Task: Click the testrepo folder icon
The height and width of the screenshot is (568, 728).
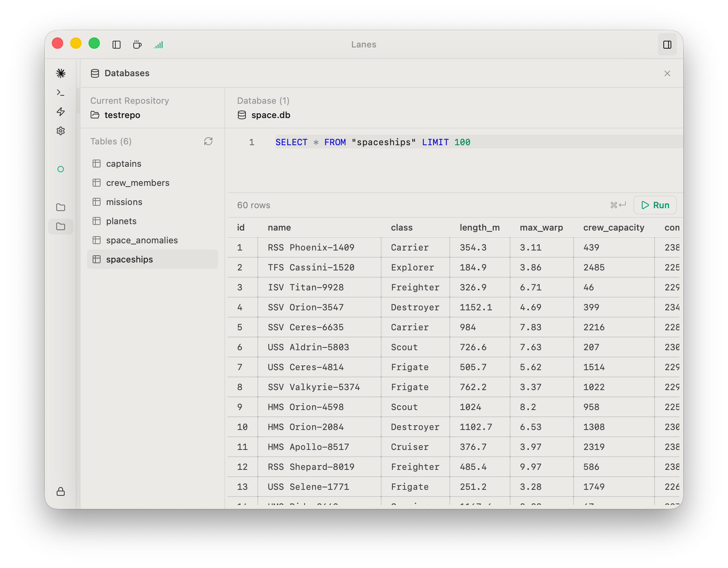Action: pos(95,115)
